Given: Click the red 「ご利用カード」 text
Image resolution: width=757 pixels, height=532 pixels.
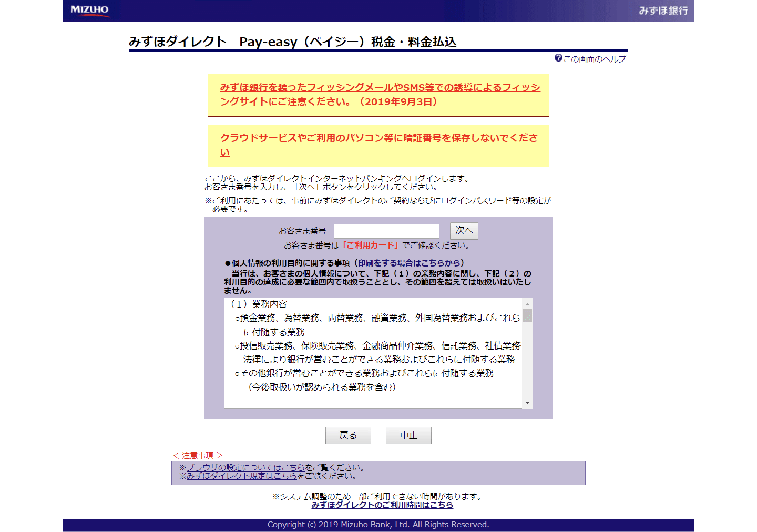Looking at the screenshot, I should (371, 245).
